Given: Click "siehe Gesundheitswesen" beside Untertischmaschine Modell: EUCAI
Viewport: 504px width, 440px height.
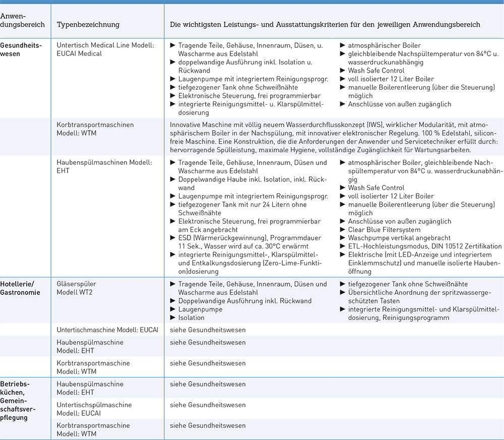Looking at the screenshot, I should [x=208, y=330].
